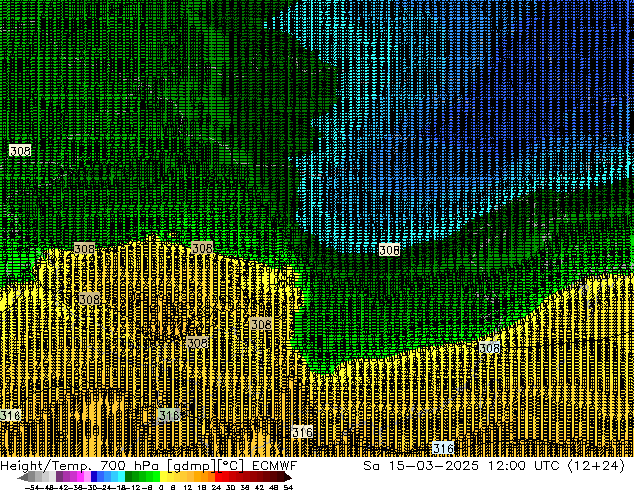Click the 316 contour label with the light blue background

pyautogui.click(x=443, y=448)
